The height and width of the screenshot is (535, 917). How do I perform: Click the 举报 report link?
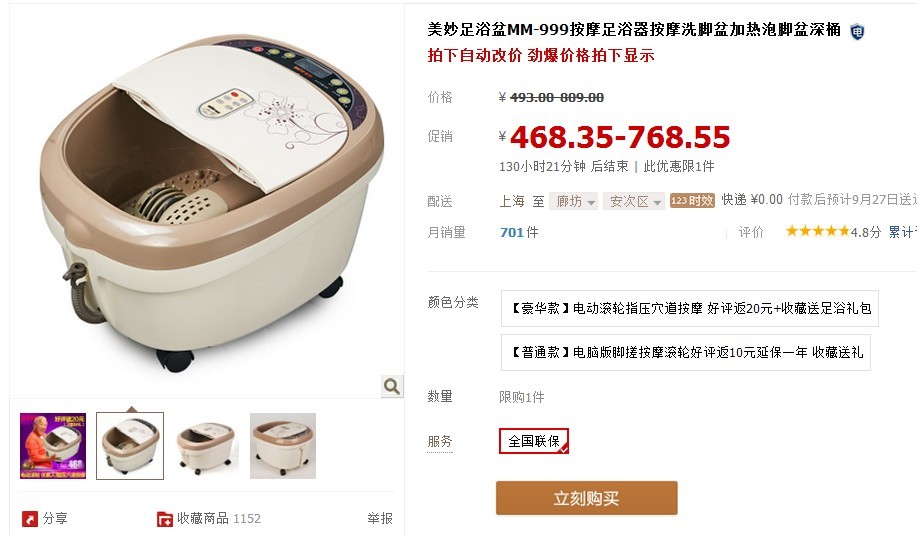pos(380,518)
